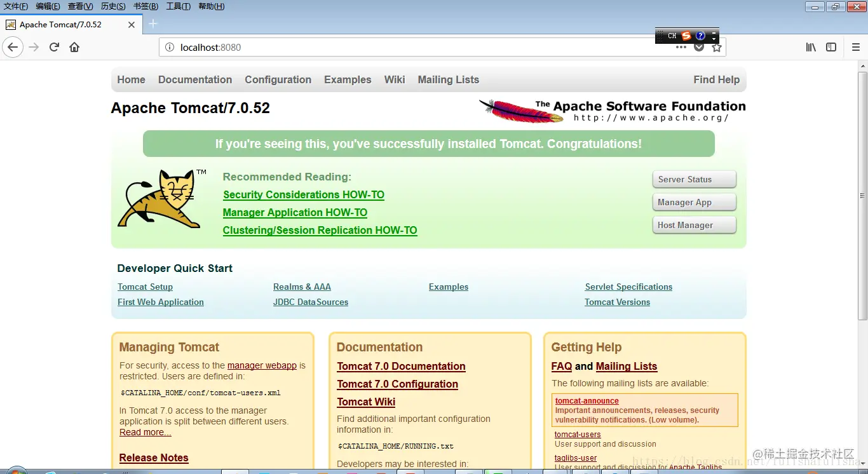The image size is (868, 474).
Task: Open Tomcat 7.0 Documentation link
Action: coord(402,367)
